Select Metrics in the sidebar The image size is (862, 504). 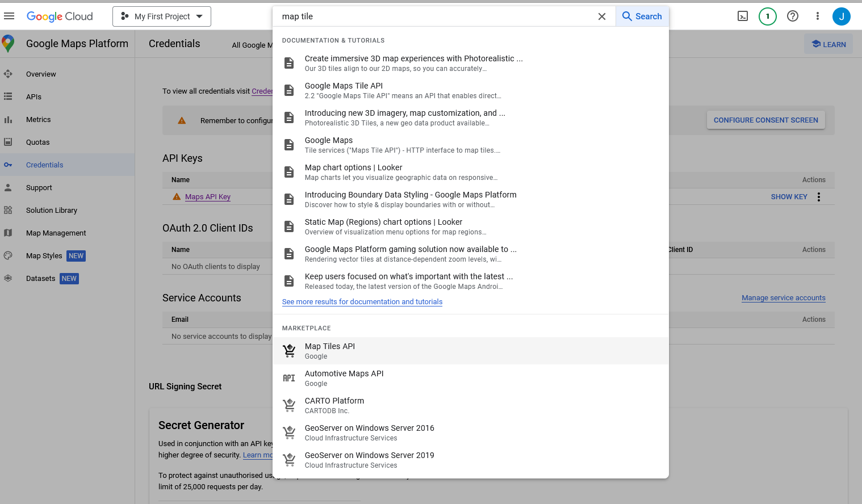coord(39,119)
